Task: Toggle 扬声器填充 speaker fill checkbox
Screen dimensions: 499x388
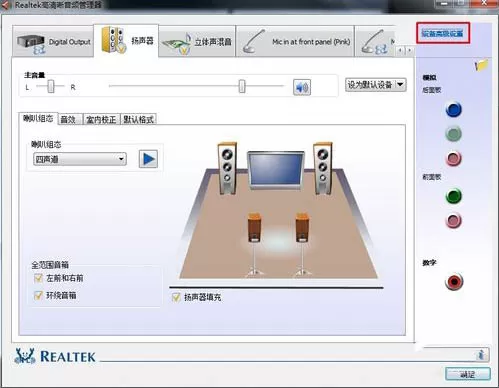Action: (x=176, y=297)
